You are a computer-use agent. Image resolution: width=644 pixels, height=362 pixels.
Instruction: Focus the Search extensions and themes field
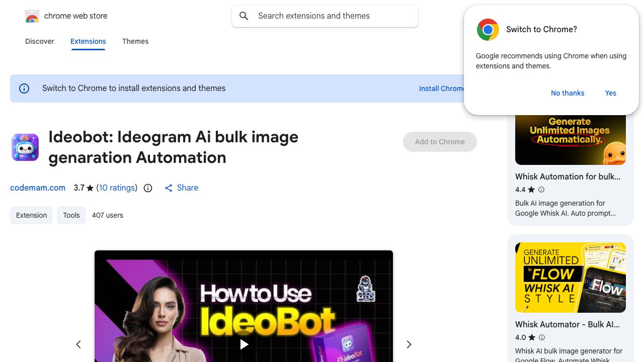325,16
